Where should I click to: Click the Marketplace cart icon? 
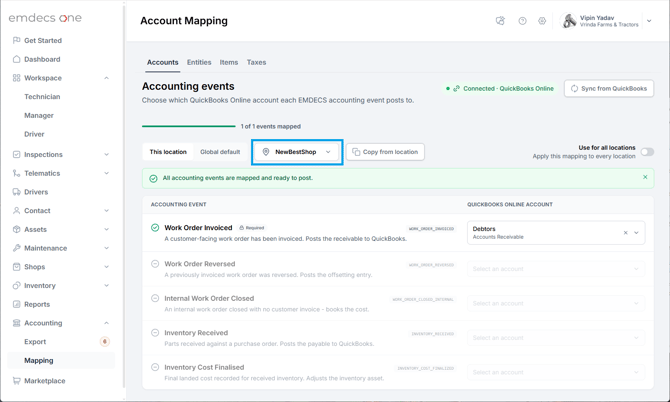(16, 381)
